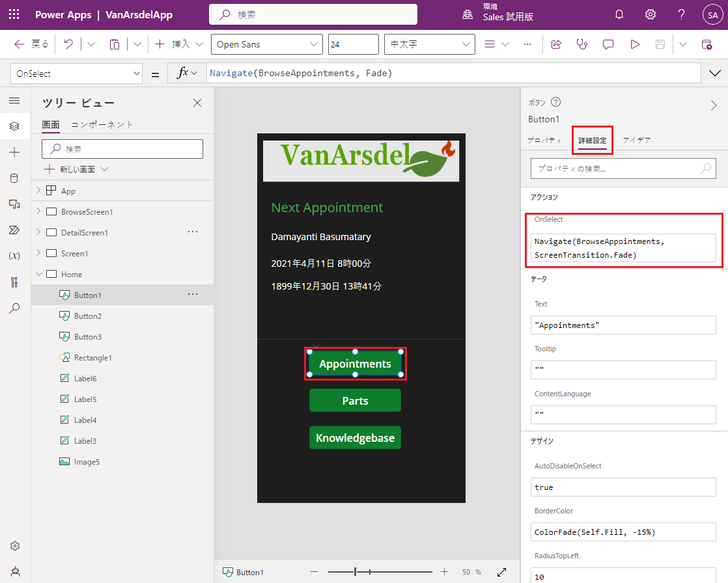Open the Variables (x) pane
This screenshot has height=583, width=728.
click(x=14, y=256)
